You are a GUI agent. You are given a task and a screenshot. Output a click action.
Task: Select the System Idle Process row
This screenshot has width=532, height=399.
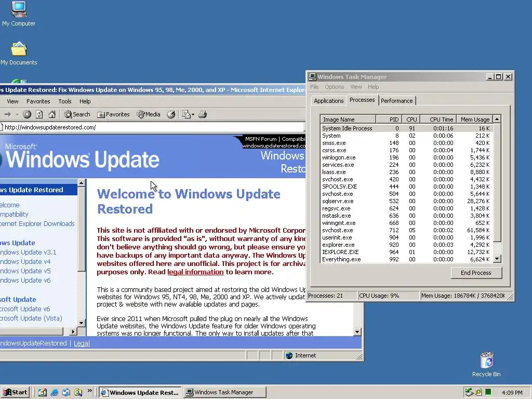point(406,129)
